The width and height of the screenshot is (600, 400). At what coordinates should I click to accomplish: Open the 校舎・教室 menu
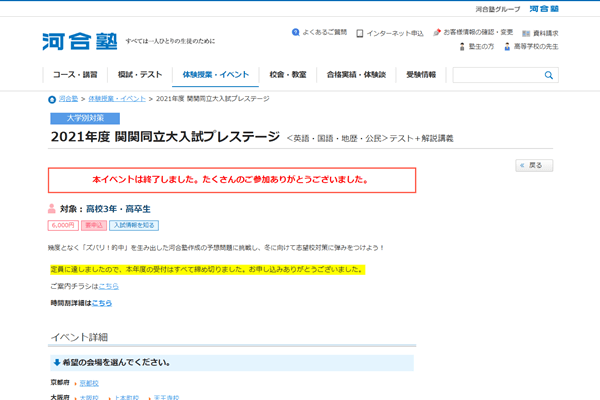coord(288,75)
